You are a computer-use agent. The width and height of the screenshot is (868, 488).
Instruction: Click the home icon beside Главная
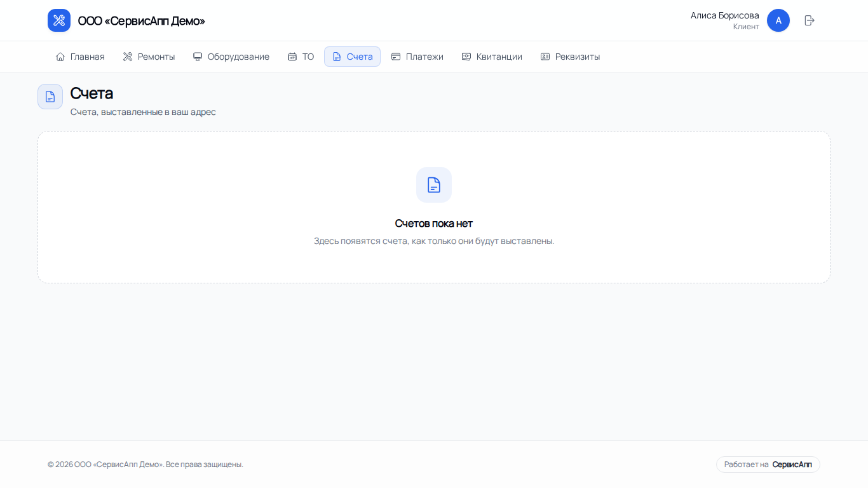pos(60,57)
